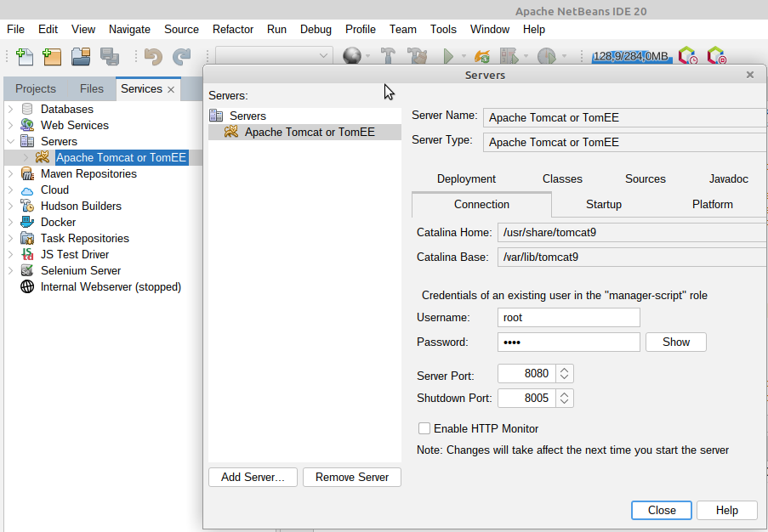Click the Hudson Builders icon
The height and width of the screenshot is (532, 768).
pos(27,206)
